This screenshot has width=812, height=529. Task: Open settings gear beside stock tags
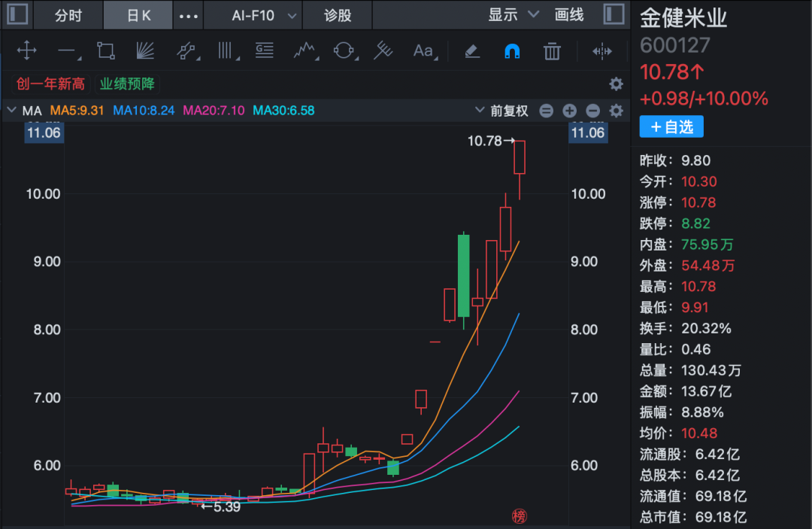coord(616,84)
